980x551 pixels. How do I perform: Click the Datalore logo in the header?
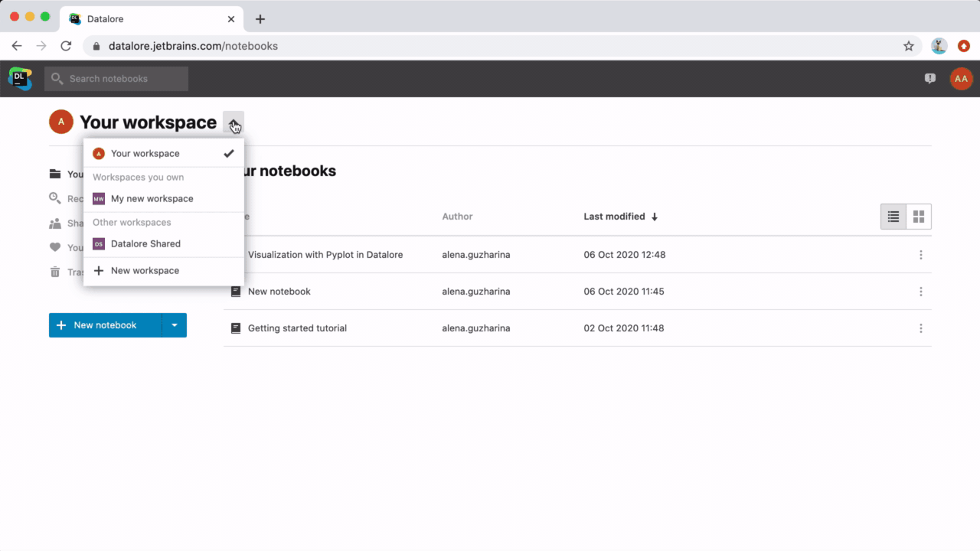[20, 78]
